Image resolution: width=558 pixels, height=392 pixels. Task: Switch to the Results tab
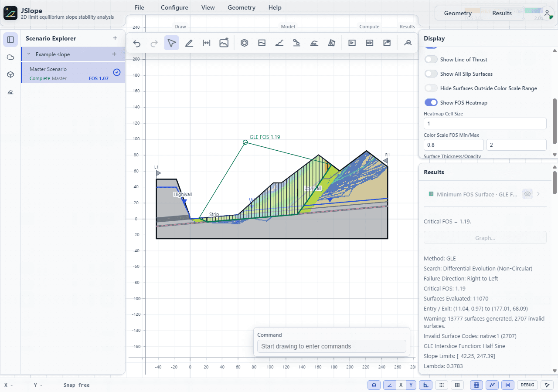coord(502,13)
